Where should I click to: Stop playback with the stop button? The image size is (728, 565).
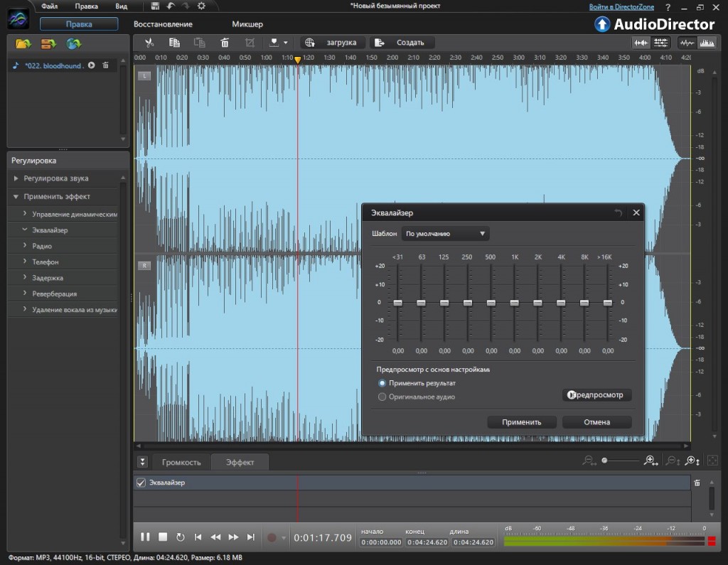[x=163, y=537]
